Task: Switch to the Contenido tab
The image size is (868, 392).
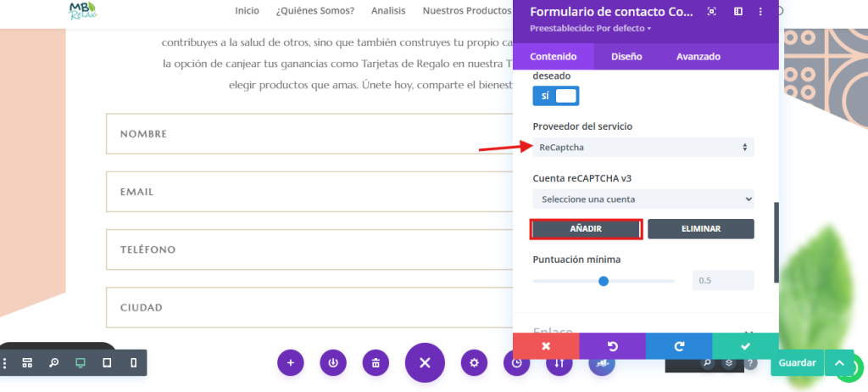Action: pyautogui.click(x=553, y=57)
